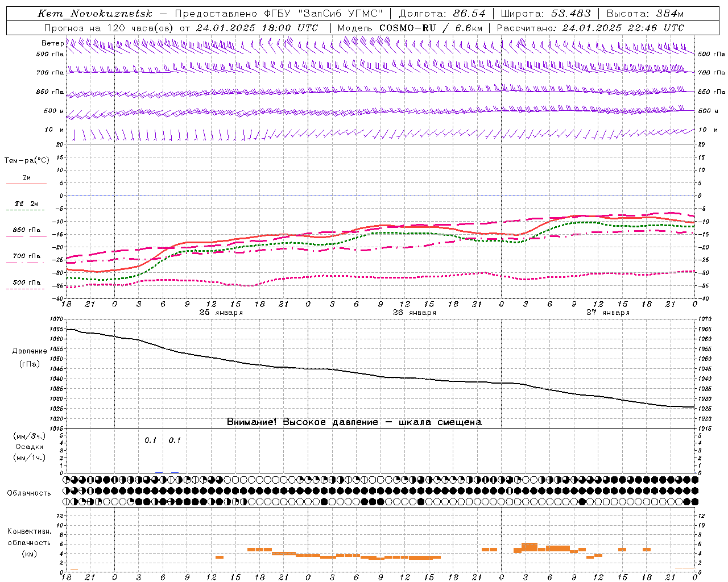Image resolution: width=728 pixels, height=582 pixels.
Task: Click the '(мм/1ч.)' precipitation unit label
Action: point(30,458)
